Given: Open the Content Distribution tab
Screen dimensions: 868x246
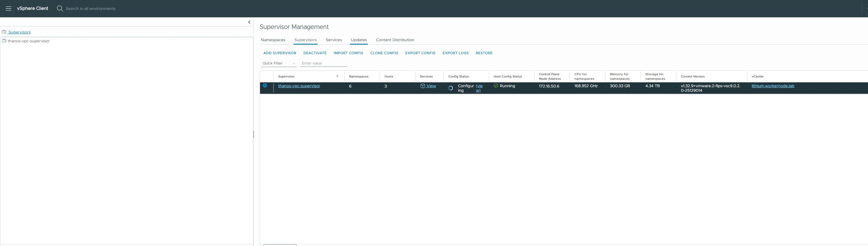Looking at the screenshot, I should (395, 40).
